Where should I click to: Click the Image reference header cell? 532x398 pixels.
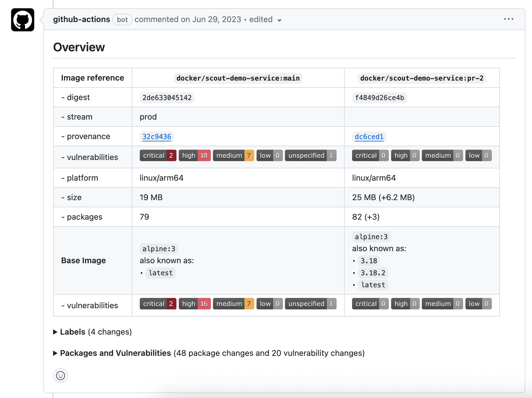click(x=93, y=78)
